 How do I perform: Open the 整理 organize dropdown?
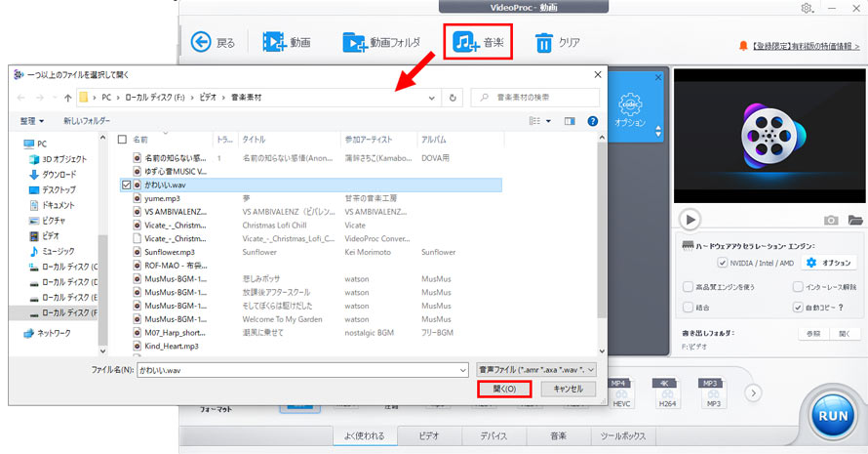pyautogui.click(x=32, y=121)
